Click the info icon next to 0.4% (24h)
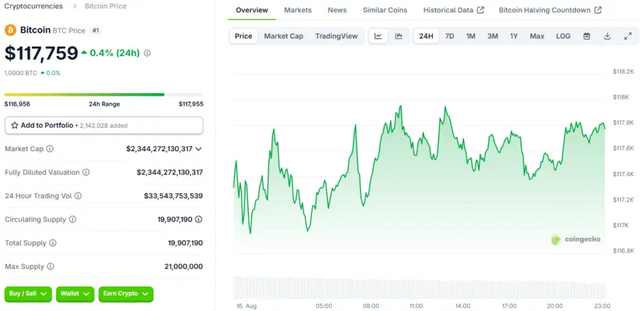This screenshot has height=311, width=644. click(147, 53)
